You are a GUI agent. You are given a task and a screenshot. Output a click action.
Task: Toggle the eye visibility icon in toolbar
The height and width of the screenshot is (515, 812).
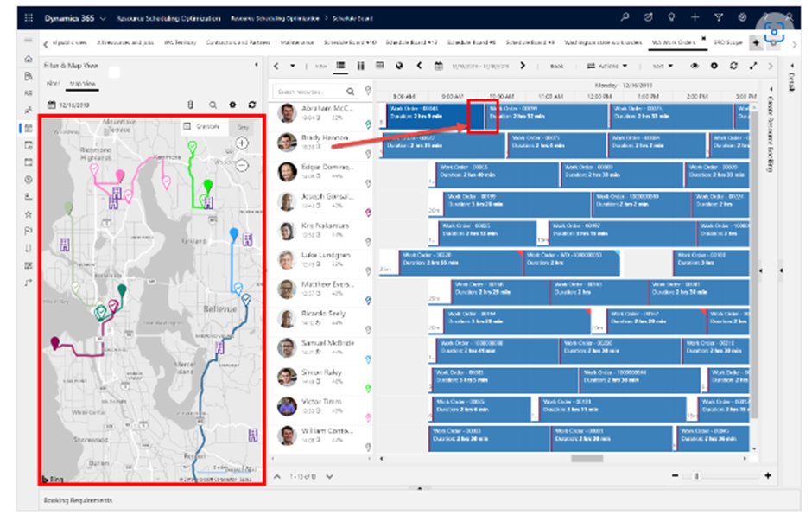(695, 66)
